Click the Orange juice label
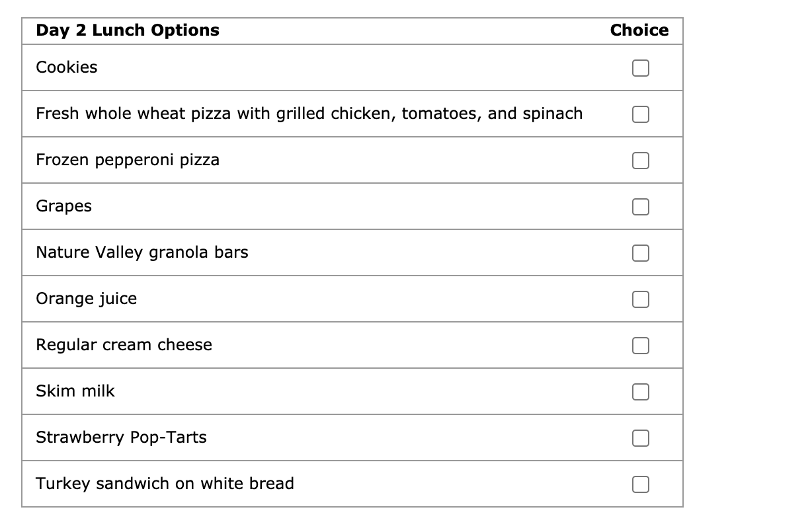Viewport: 812px width, 530px height. [x=87, y=299]
